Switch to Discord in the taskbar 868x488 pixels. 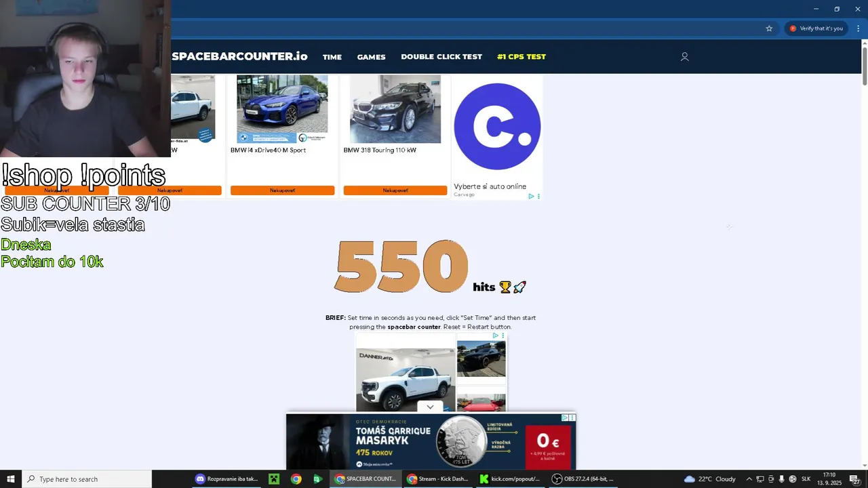click(x=227, y=479)
